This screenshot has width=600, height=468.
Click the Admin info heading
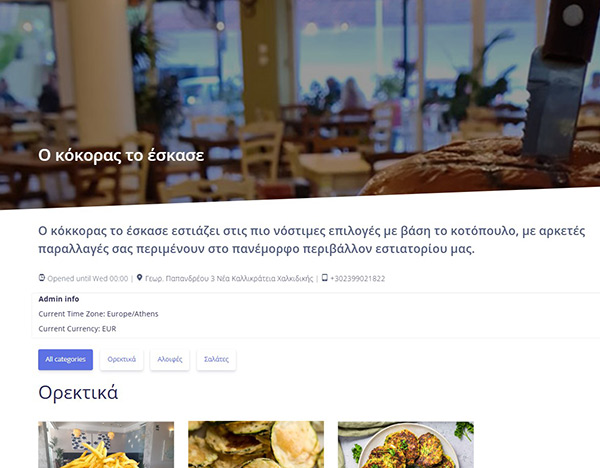pos(59,299)
